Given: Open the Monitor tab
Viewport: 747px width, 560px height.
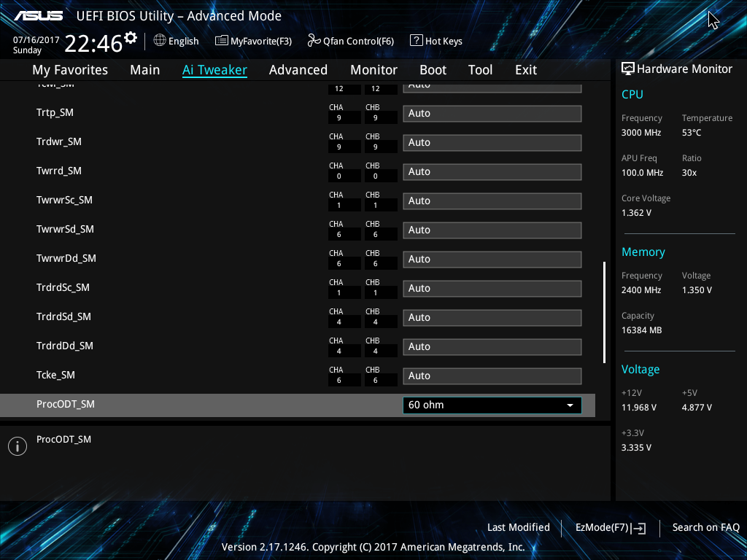Looking at the screenshot, I should click(374, 70).
